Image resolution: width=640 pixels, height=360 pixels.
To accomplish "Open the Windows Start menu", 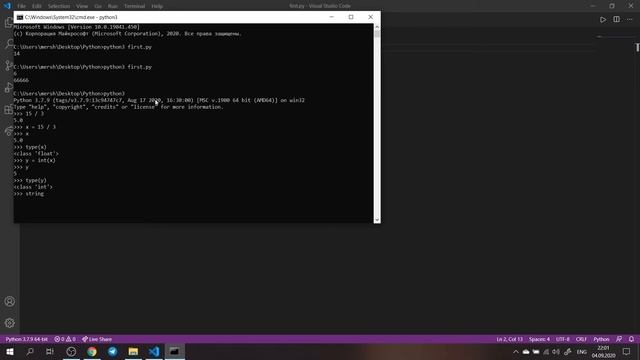I will click(10, 351).
